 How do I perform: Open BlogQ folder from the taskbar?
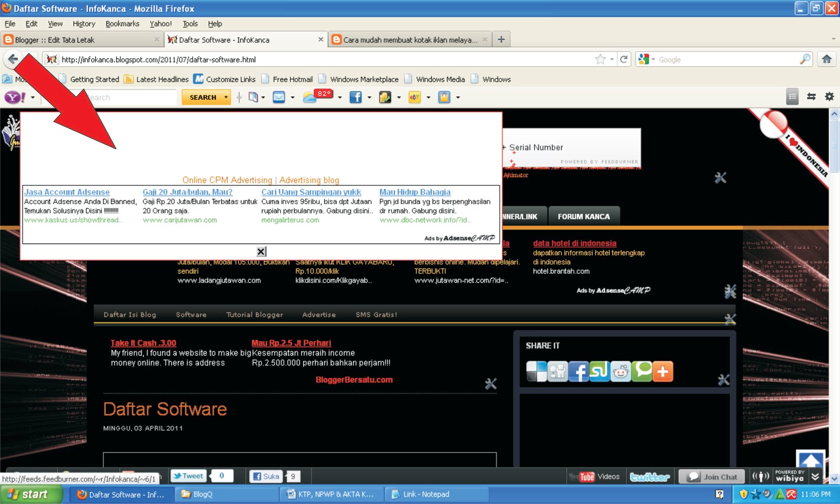pyautogui.click(x=226, y=494)
